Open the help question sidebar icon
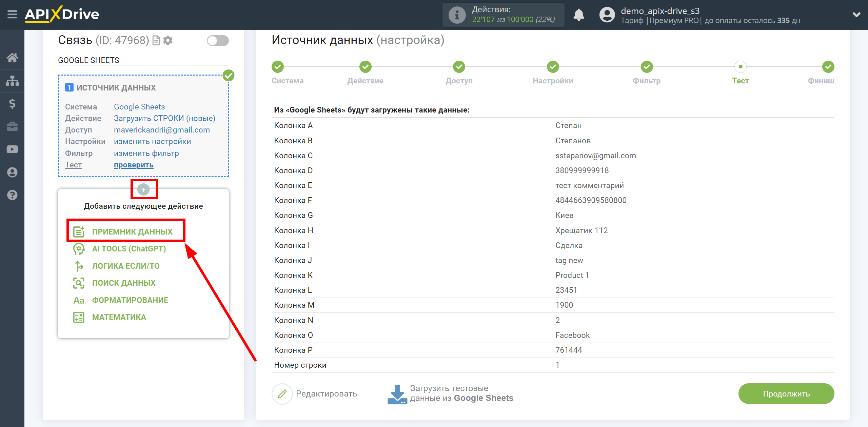The width and height of the screenshot is (868, 427). pos(12,195)
